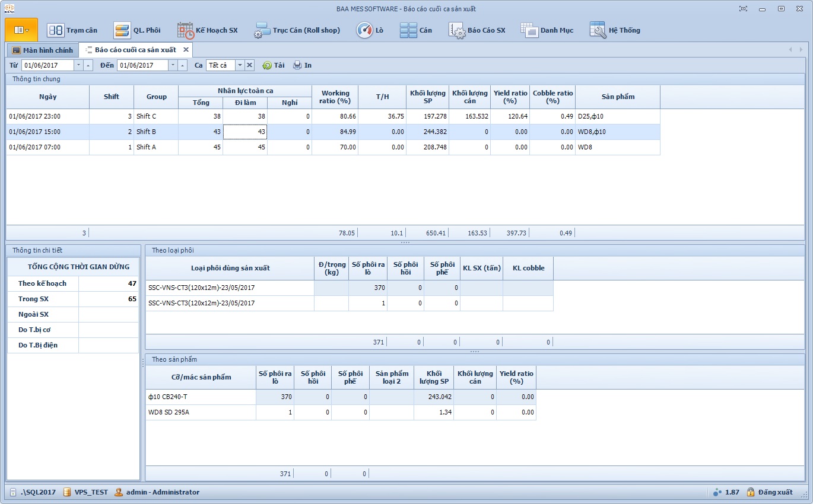Image resolution: width=813 pixels, height=504 pixels.
Task: Close the Báo cáo cuối ca sản xuất tab
Action: tap(186, 50)
